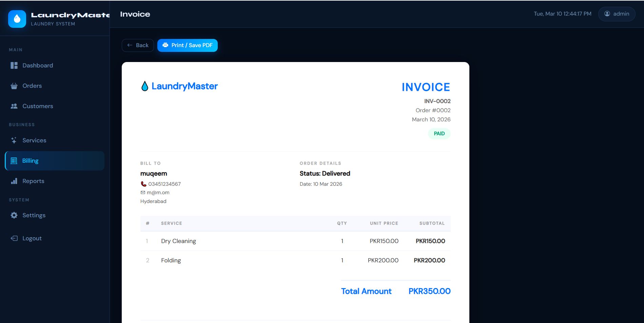This screenshot has width=644, height=323.
Task: Click the Reports bar chart icon
Action: [14, 181]
